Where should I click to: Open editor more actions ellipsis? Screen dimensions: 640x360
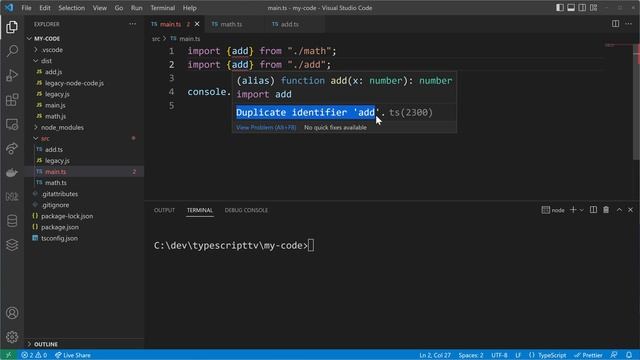coord(628,24)
